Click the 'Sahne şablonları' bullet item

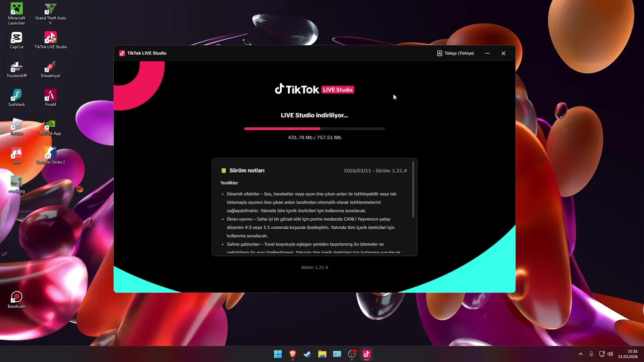pyautogui.click(x=311, y=248)
